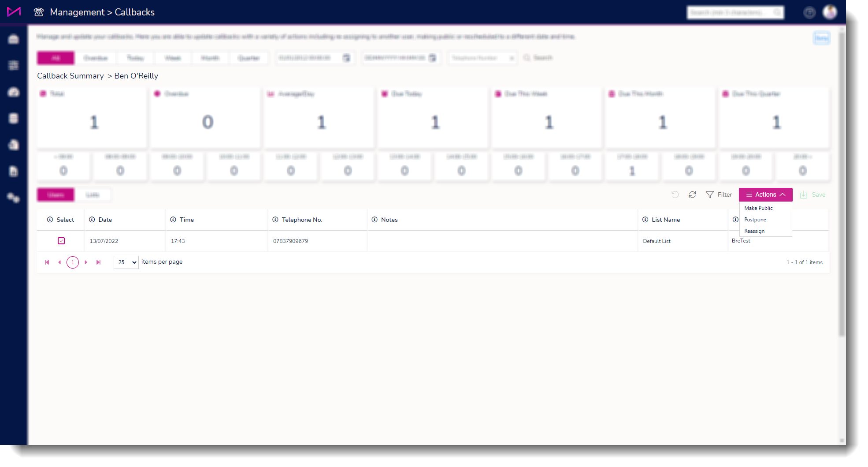Choose Reassign from Actions menu
The height and width of the screenshot is (467, 868).
pos(754,231)
